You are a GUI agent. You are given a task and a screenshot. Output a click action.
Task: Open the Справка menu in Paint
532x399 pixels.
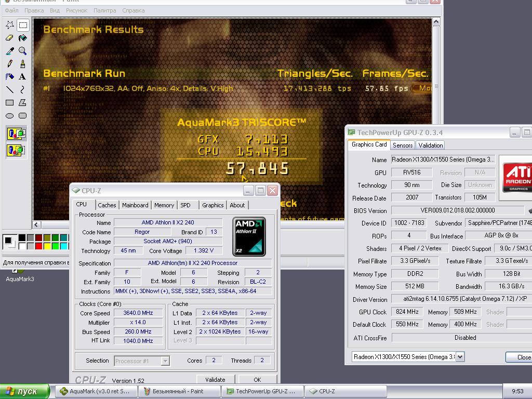134,10
